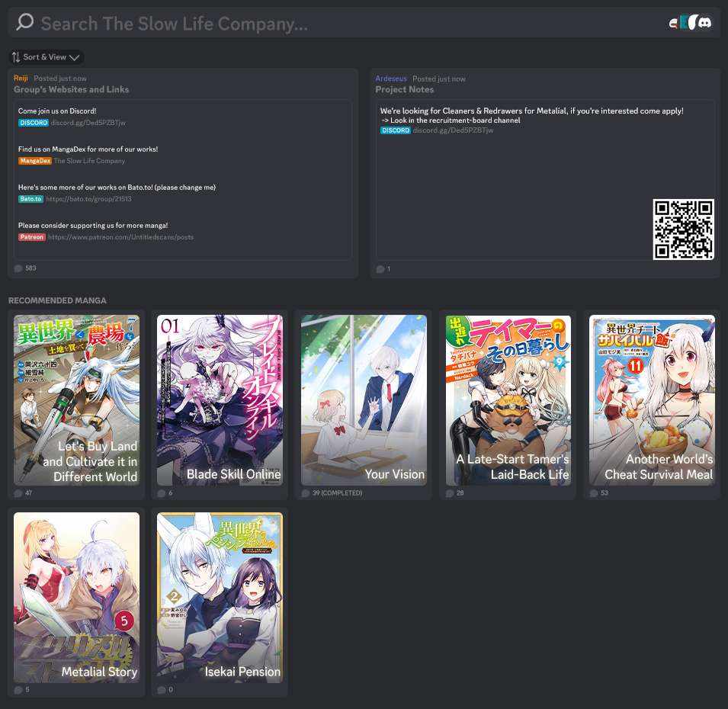Click comment icon below Another World's Cheat Survival Meal
The height and width of the screenshot is (709, 728).
594,493
